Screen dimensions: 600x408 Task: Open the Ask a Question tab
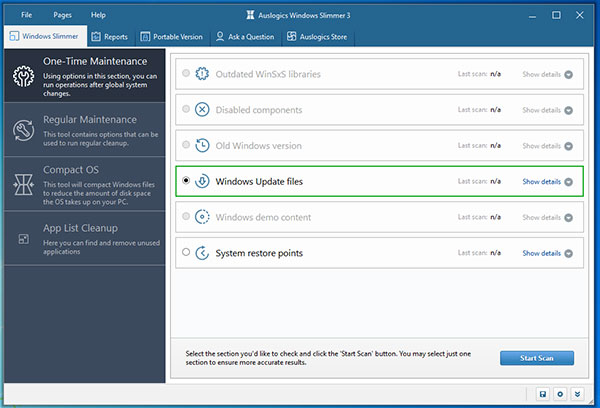pyautogui.click(x=245, y=37)
